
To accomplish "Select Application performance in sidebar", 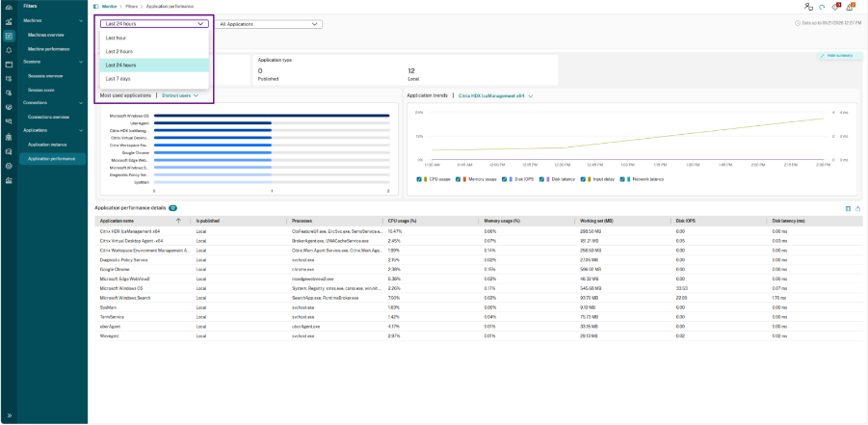I will (53, 158).
